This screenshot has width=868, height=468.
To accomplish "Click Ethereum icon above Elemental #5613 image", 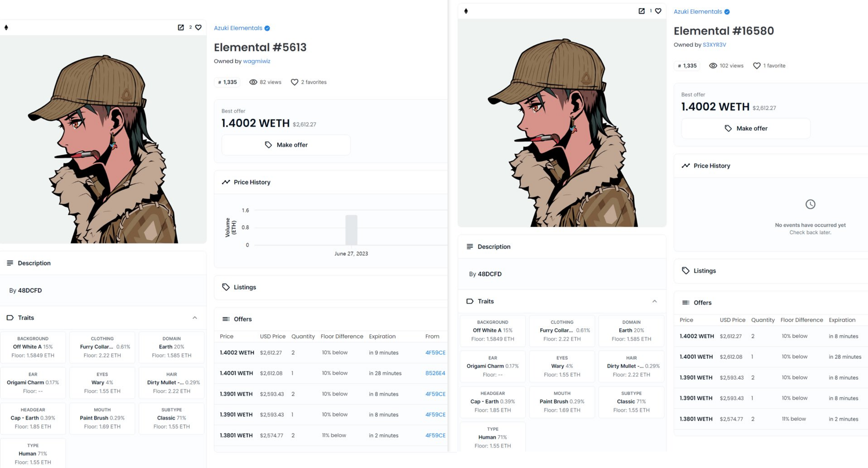I will (x=6, y=27).
